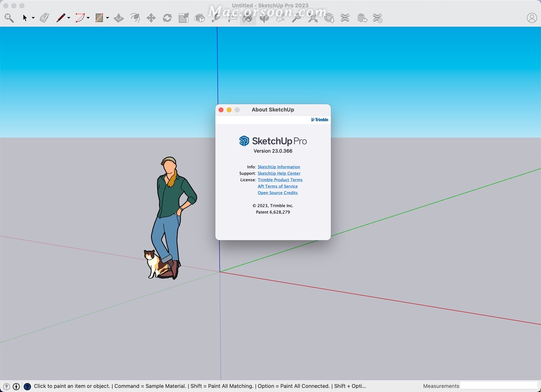This screenshot has width=541, height=392.
Task: Open the Trimble Product Terms link
Action: (x=280, y=180)
